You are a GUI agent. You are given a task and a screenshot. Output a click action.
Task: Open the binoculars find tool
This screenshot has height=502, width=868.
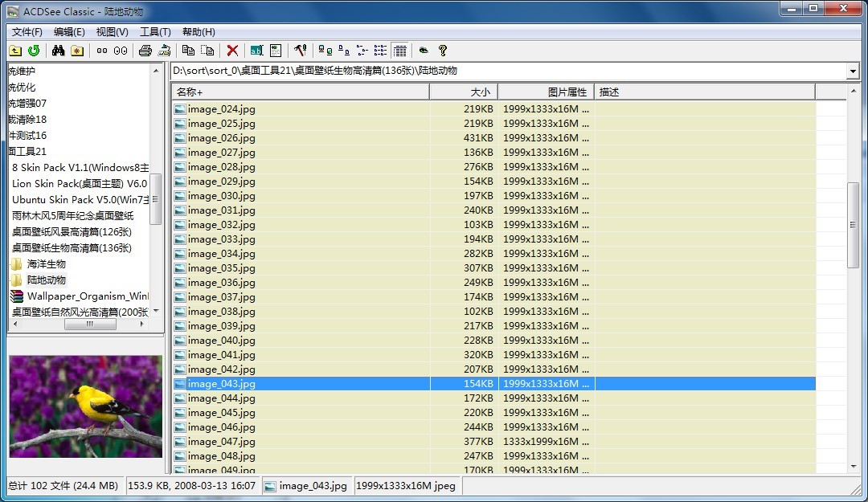(58, 51)
